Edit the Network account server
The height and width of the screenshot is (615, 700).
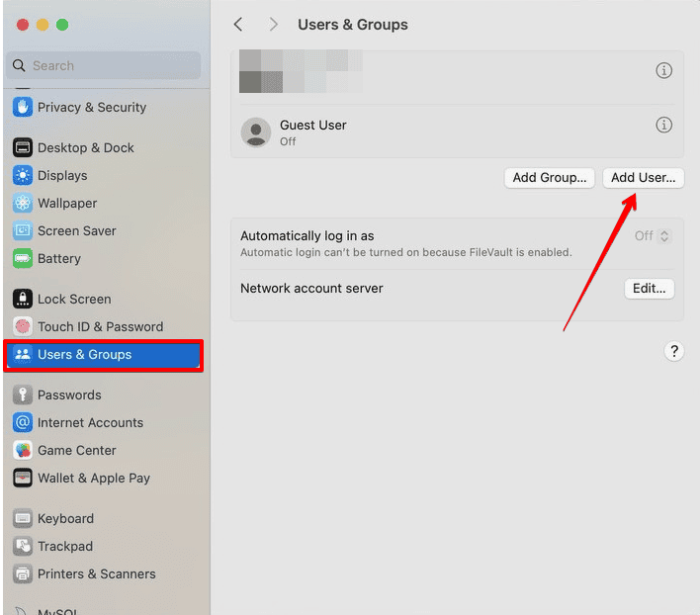click(x=650, y=289)
